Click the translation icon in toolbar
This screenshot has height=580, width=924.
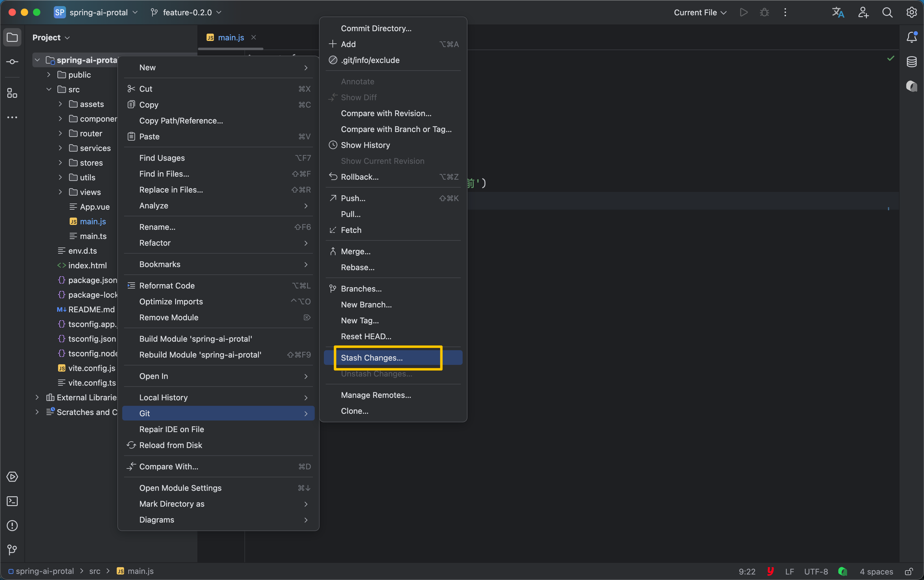click(x=838, y=12)
